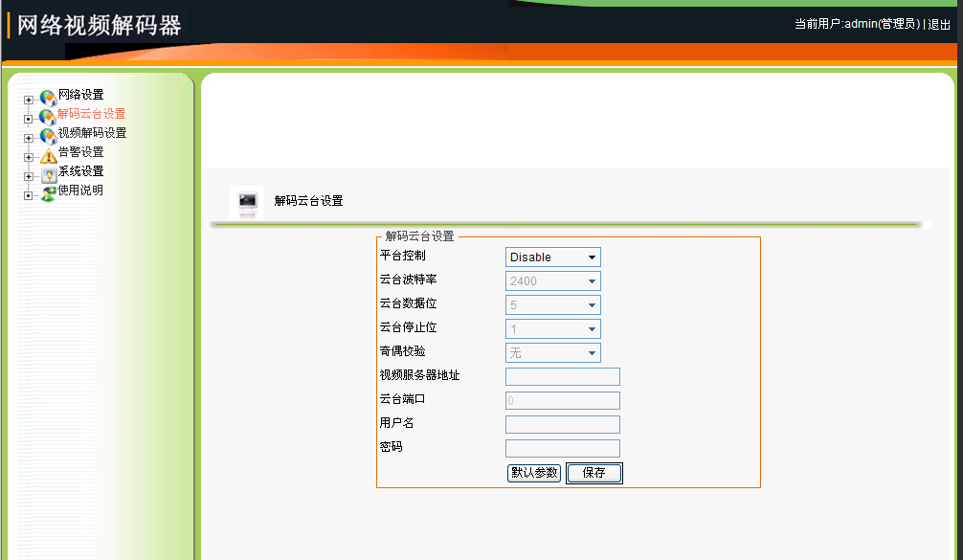Click the help icon beside 使用说明
The width and height of the screenshot is (963, 560).
[x=48, y=194]
